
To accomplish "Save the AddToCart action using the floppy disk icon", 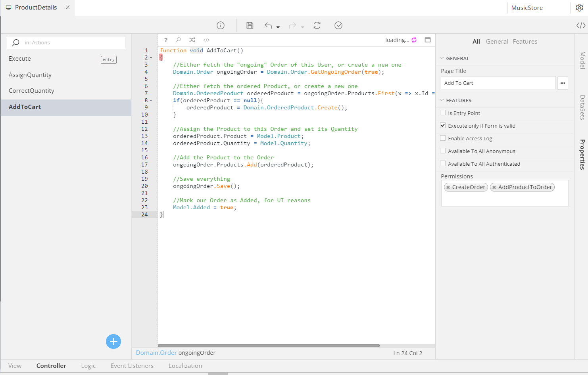I will (x=250, y=25).
